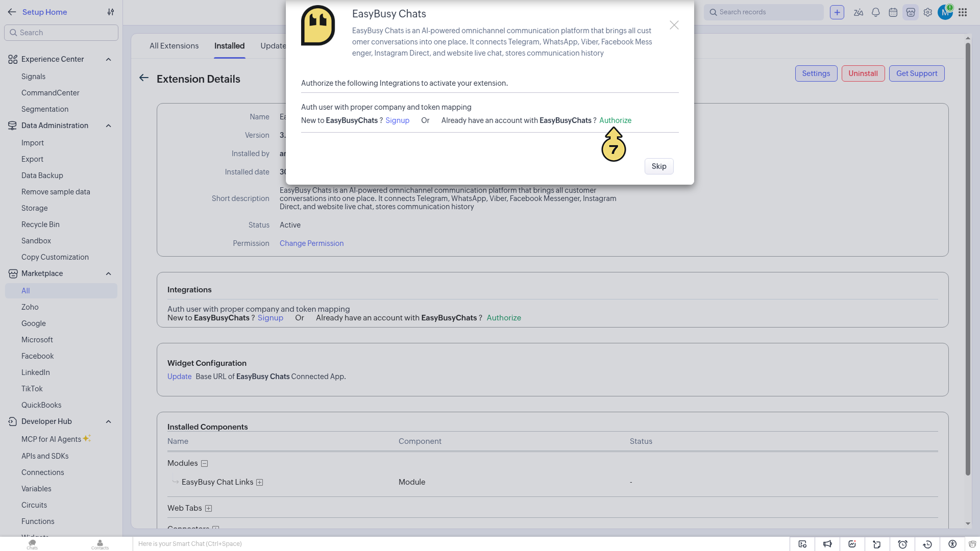Viewport: 980px width, 551px height.
Task: Open Zoho marketplace category
Action: pyautogui.click(x=30, y=307)
